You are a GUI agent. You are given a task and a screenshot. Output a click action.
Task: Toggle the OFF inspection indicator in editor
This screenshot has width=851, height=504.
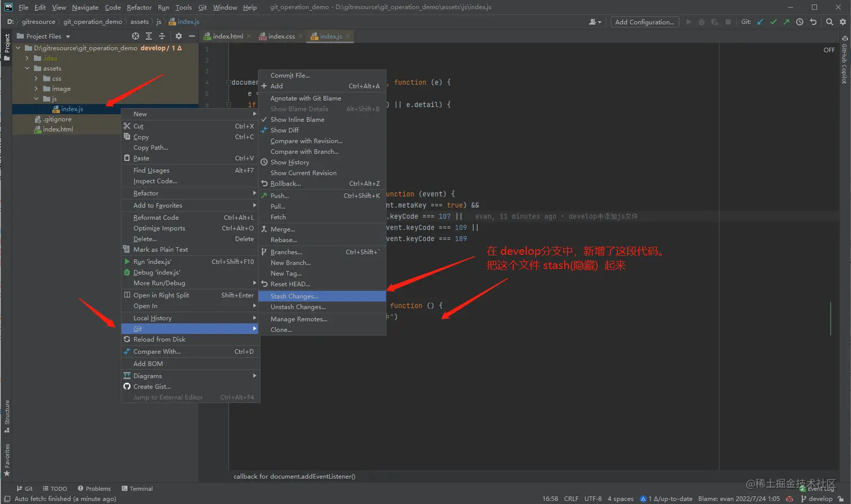pos(829,50)
